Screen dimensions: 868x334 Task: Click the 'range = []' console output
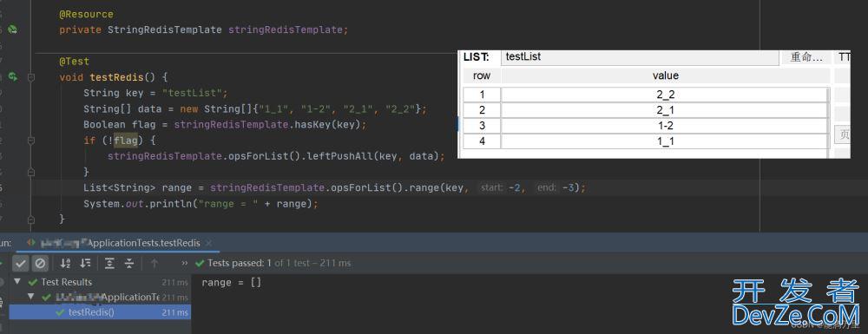pos(232,283)
